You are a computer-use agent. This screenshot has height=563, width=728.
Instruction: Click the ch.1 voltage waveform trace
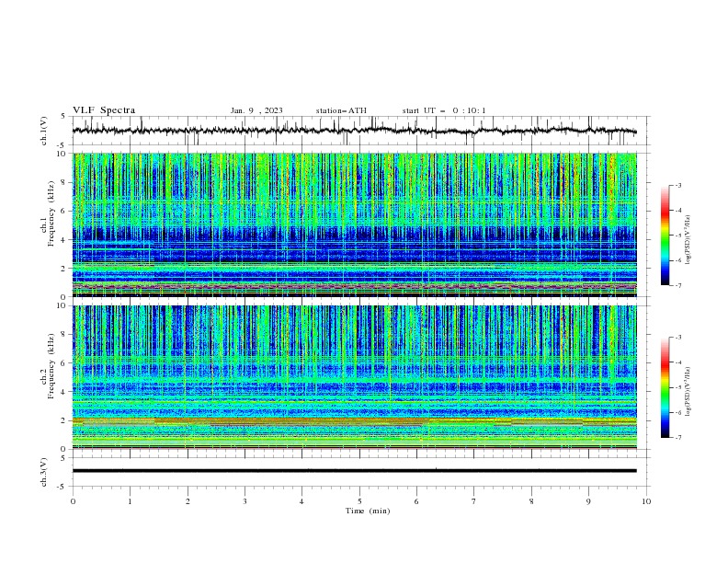(354, 131)
